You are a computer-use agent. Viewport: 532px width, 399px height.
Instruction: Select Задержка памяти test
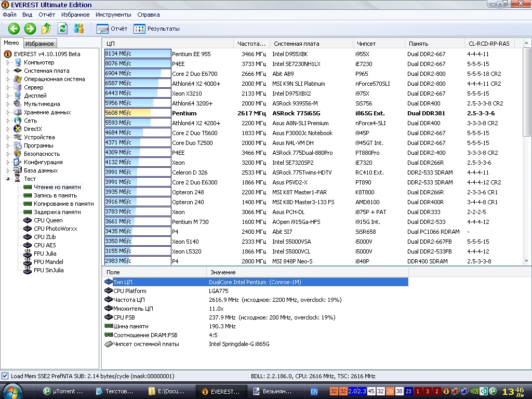coord(57,212)
